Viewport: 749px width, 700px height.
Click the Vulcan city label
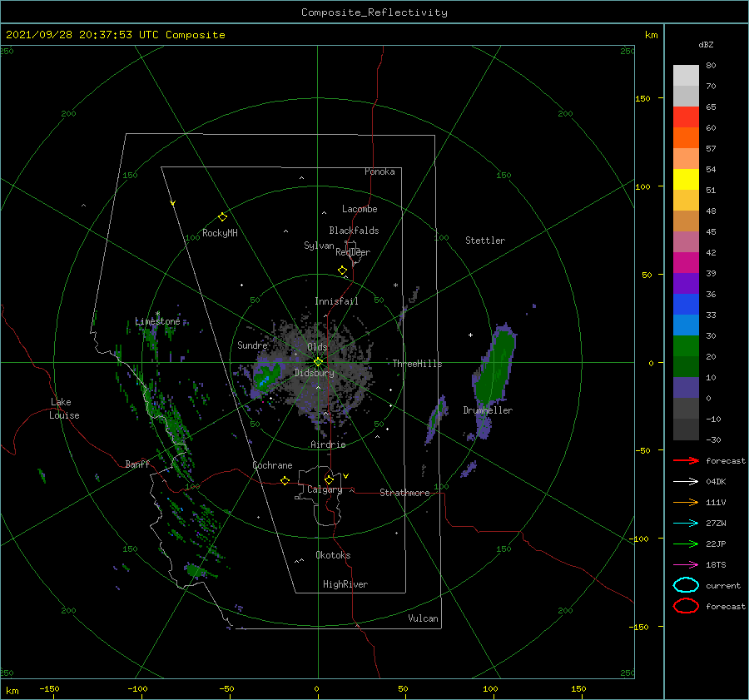[x=424, y=618]
